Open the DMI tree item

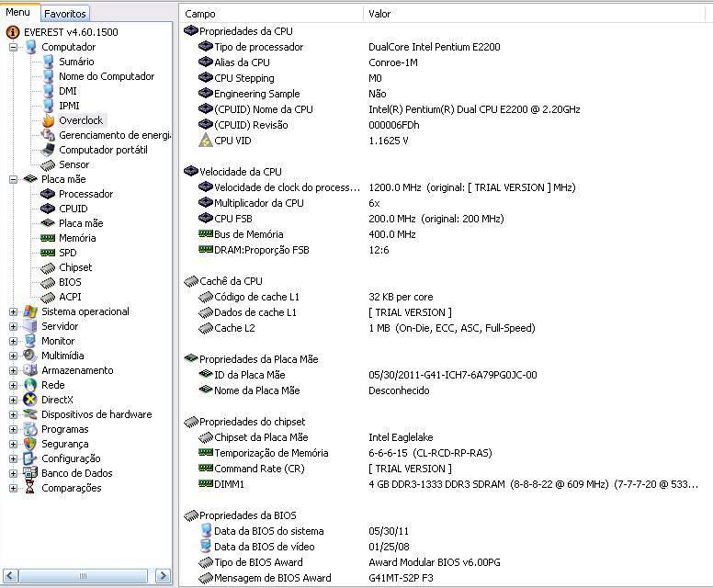pyautogui.click(x=68, y=91)
